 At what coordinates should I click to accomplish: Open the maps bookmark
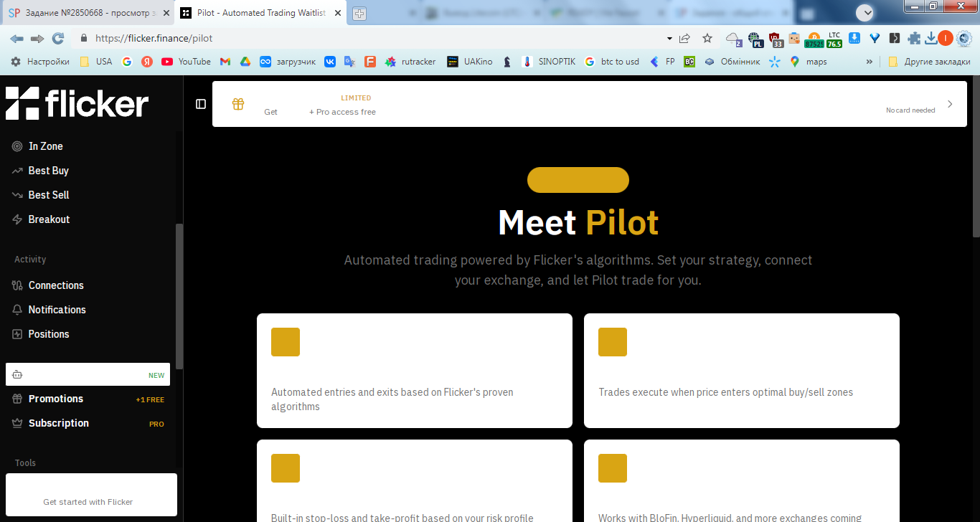click(x=808, y=62)
